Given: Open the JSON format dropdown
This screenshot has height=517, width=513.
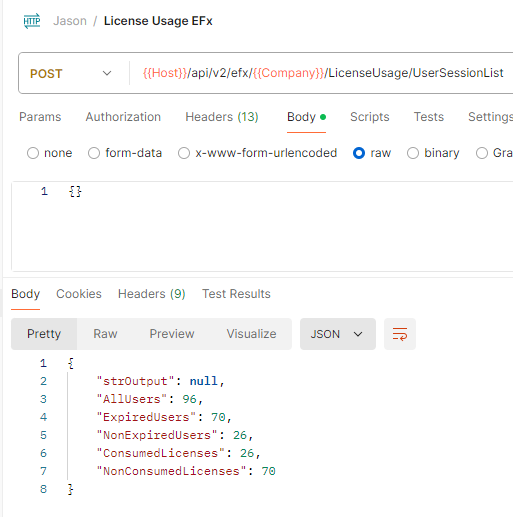Looking at the screenshot, I should [x=338, y=334].
